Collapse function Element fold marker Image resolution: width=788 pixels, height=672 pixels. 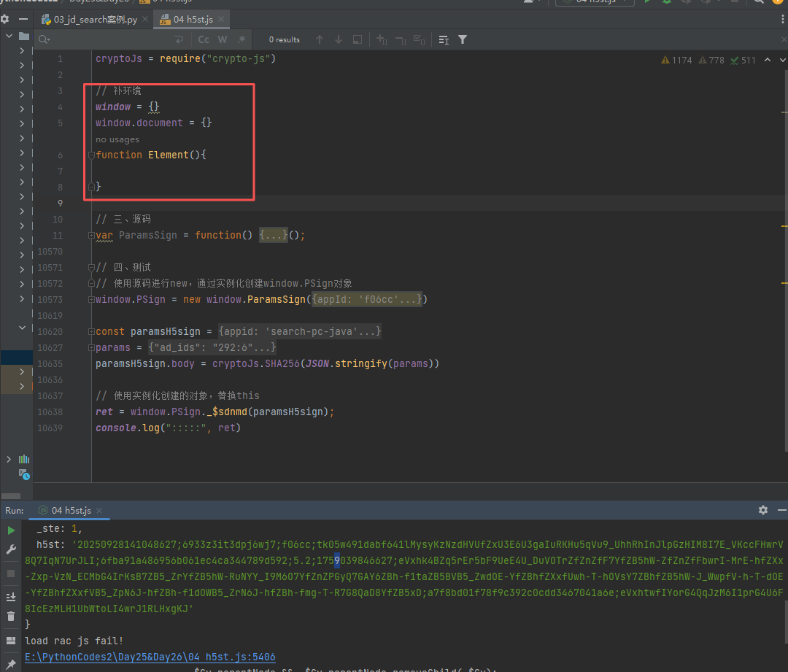[91, 155]
